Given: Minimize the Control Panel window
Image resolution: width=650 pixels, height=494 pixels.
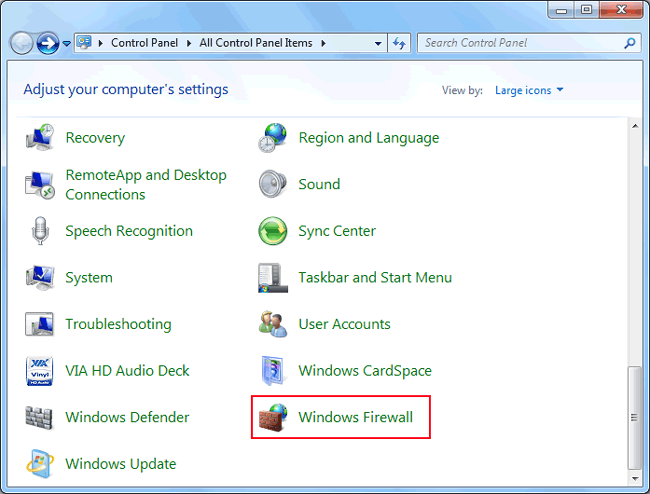Looking at the screenshot, I should 561,10.
